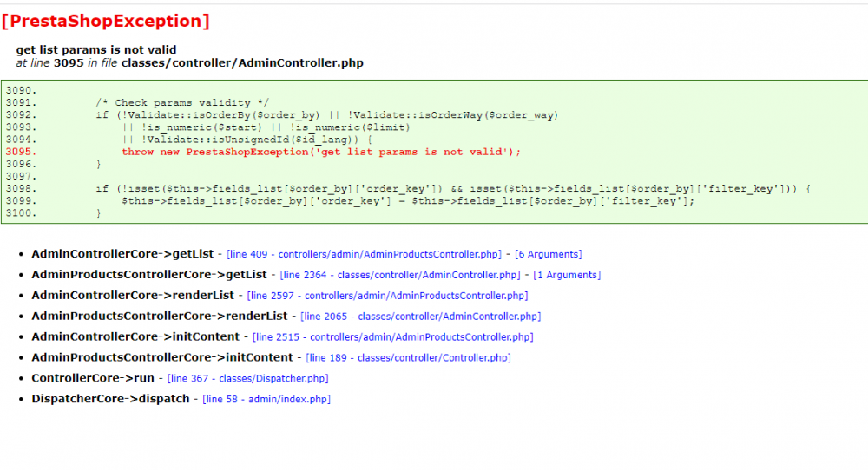868x470 pixels.
Task: Expand the 6 Arguments link
Action: point(548,254)
